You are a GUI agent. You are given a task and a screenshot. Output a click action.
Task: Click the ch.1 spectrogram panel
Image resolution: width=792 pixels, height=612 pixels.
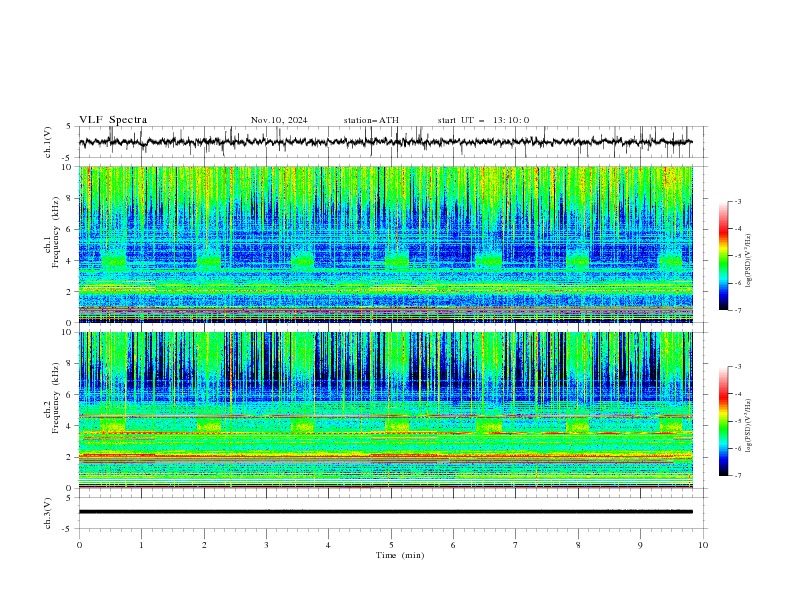[385, 244]
